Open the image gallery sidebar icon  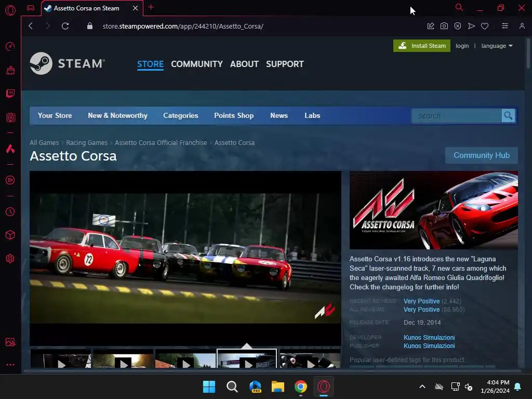coord(10,342)
